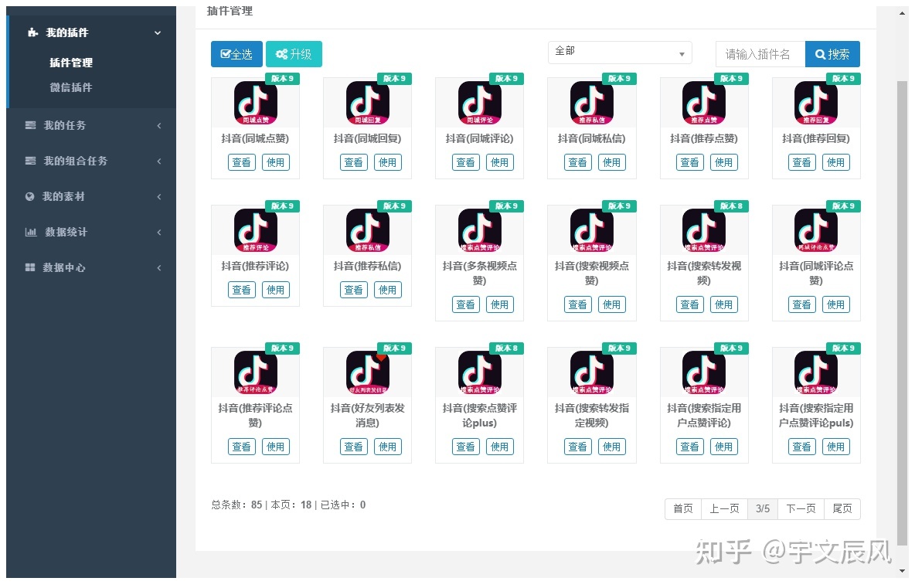Viewport: 915px width, 588px height.
Task: Click the 抖音(搜索转发指定视频) plugin icon
Action: (591, 372)
